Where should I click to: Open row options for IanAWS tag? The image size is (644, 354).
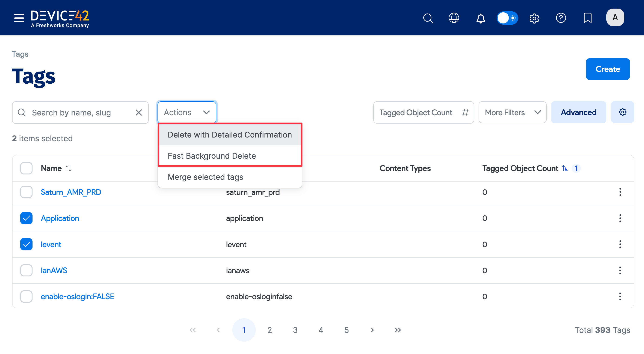(620, 271)
